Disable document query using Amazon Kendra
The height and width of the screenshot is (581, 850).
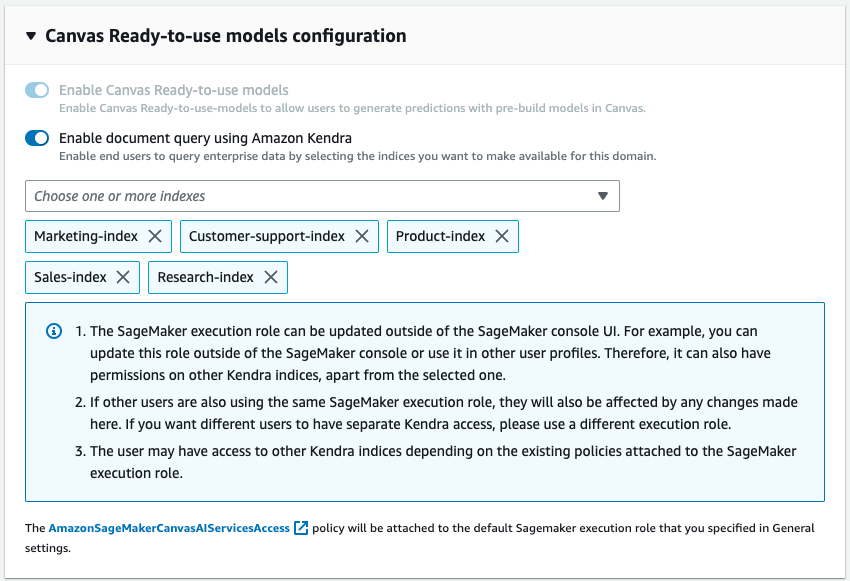click(x=37, y=139)
